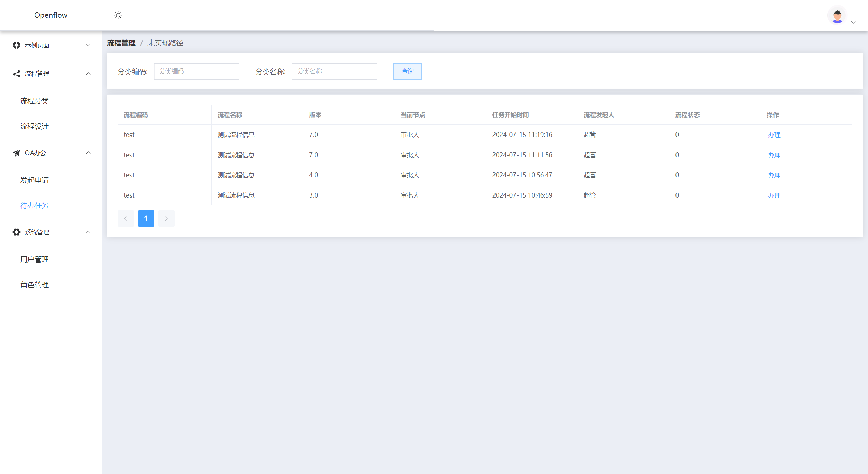Open the 流程分类 menu item
The image size is (868, 474).
pyautogui.click(x=35, y=101)
